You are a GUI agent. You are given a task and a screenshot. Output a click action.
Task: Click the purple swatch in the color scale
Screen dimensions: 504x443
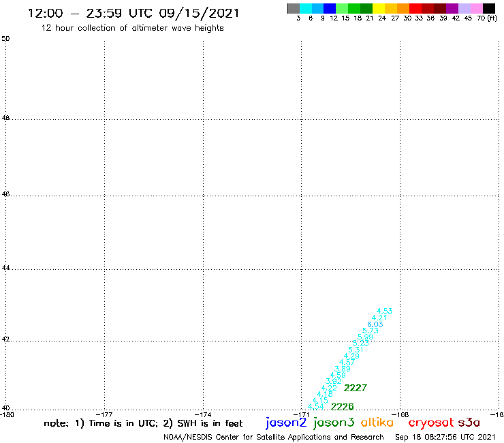pos(452,9)
